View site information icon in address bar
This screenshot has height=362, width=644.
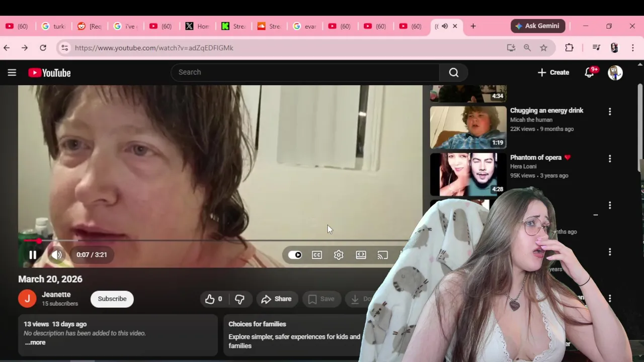point(64,48)
